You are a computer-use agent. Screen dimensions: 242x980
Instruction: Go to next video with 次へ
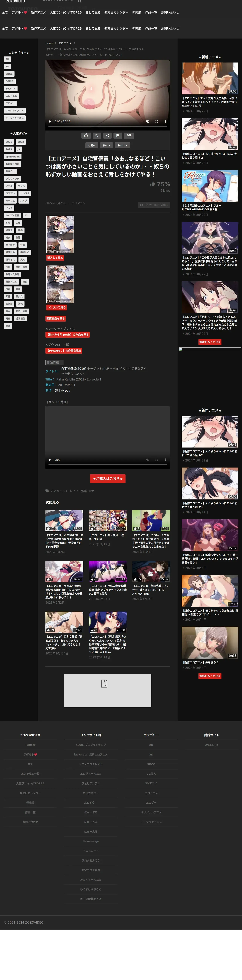[106, 145]
